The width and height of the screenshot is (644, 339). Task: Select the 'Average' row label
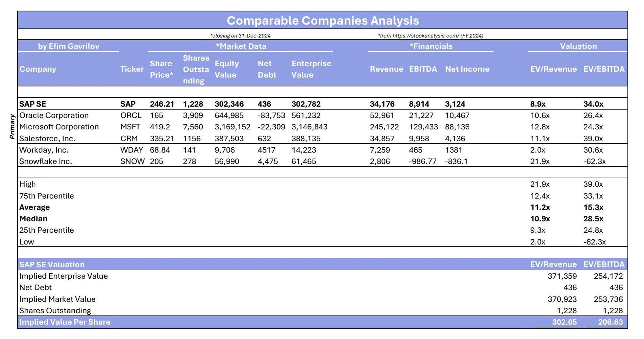[35, 207]
